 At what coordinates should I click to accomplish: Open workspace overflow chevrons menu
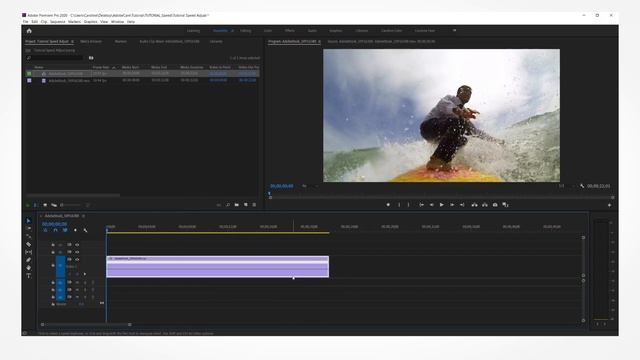(x=454, y=31)
